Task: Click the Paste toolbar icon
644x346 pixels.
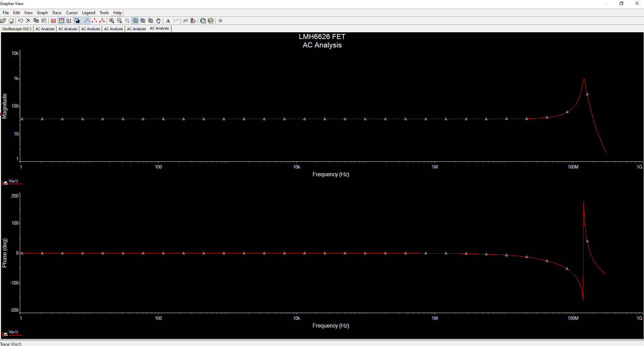Action: pyautogui.click(x=44, y=21)
